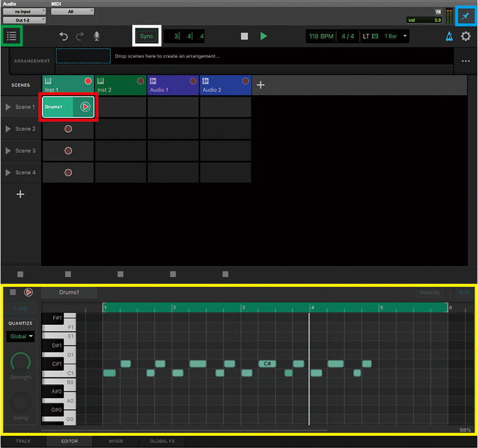Click Audio 1 waveform track icon
This screenshot has width=478, height=448.
click(x=153, y=81)
